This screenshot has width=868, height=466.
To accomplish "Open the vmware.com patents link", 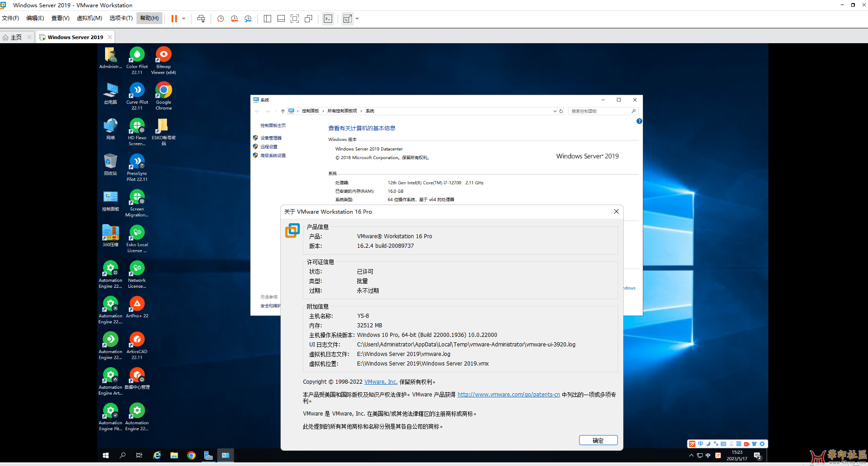I will coord(509,395).
